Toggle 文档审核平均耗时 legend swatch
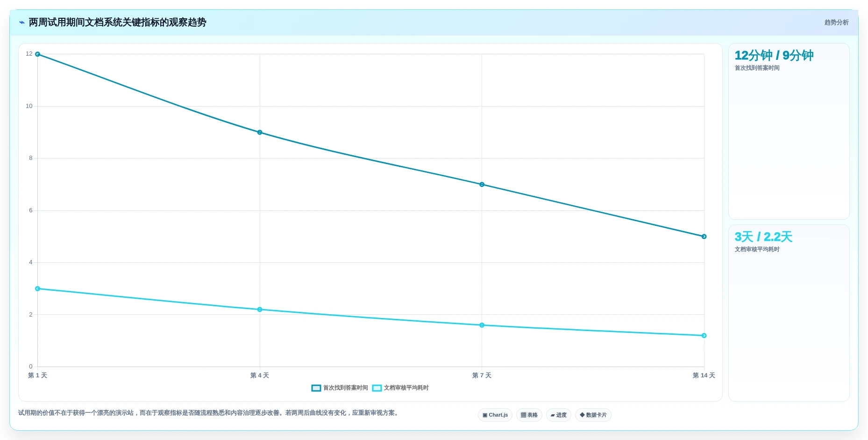The image size is (868, 440). 377,388
